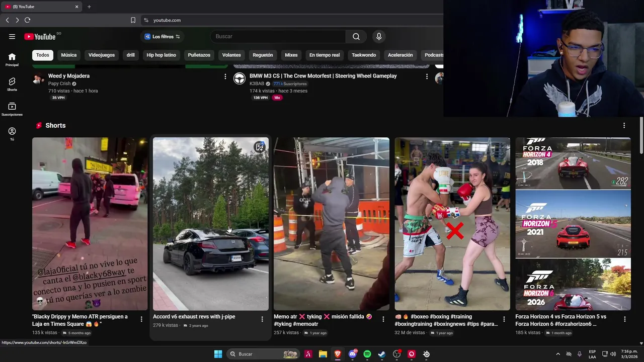This screenshot has height=362, width=644.
Task: Focus the Buscar search field
Action: coord(278,36)
